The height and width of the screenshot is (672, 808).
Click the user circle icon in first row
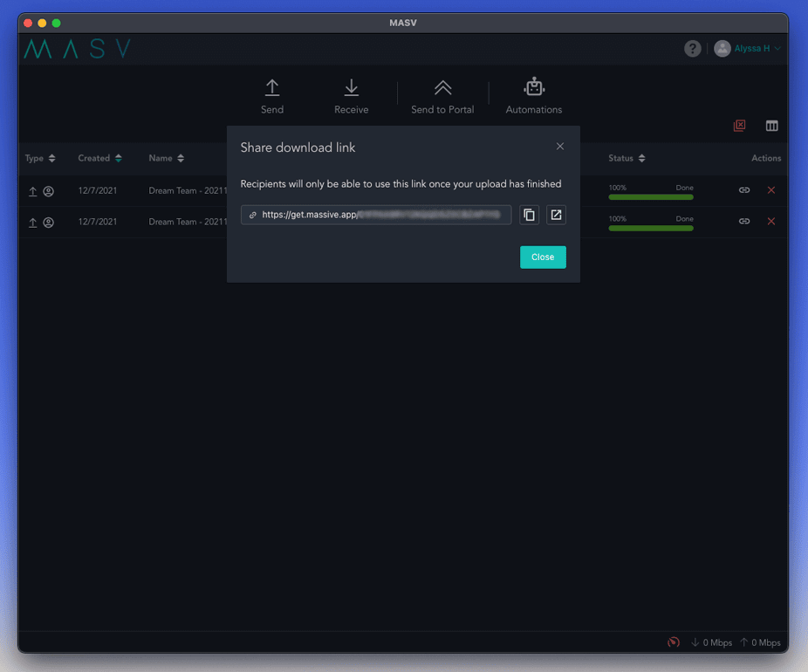[x=49, y=191]
